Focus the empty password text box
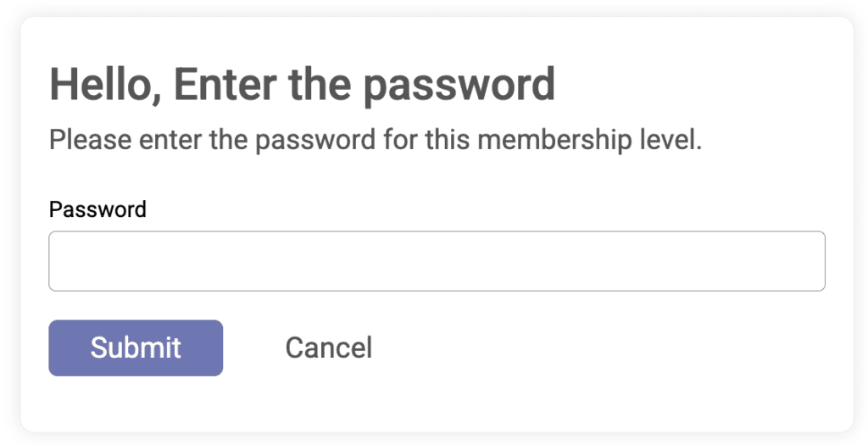Screen dimensions: 868x445 point(437,261)
